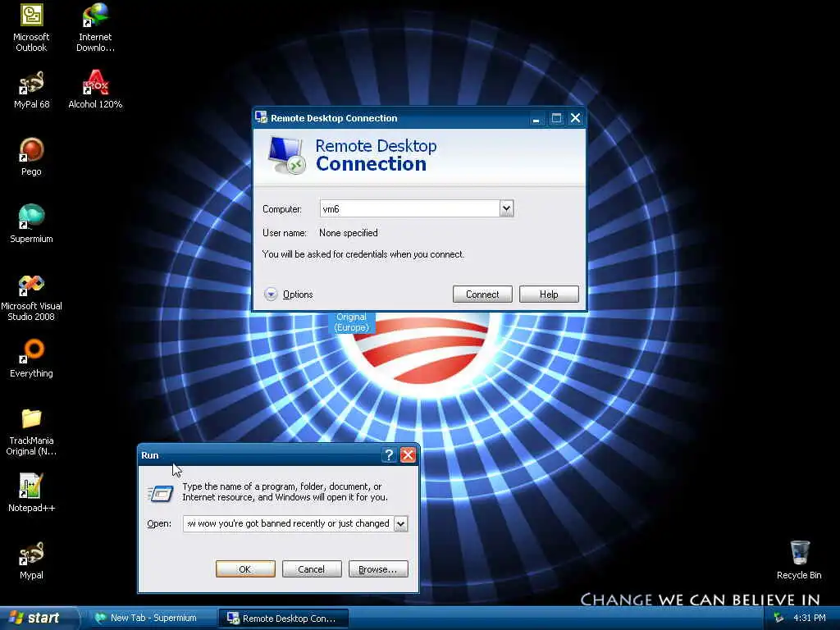The height and width of the screenshot is (630, 840).
Task: Select the Everything search desktop icon
Action: (31, 359)
